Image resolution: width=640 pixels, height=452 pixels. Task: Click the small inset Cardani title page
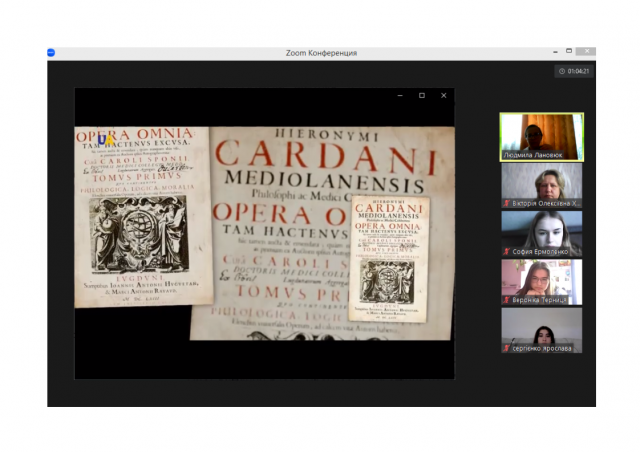click(x=388, y=259)
